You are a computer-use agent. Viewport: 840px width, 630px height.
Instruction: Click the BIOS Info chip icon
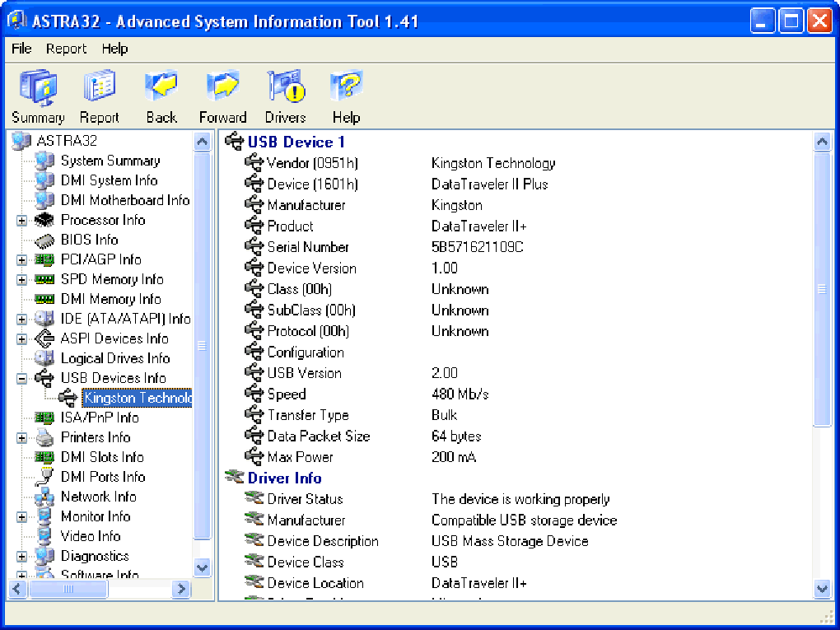(44, 240)
